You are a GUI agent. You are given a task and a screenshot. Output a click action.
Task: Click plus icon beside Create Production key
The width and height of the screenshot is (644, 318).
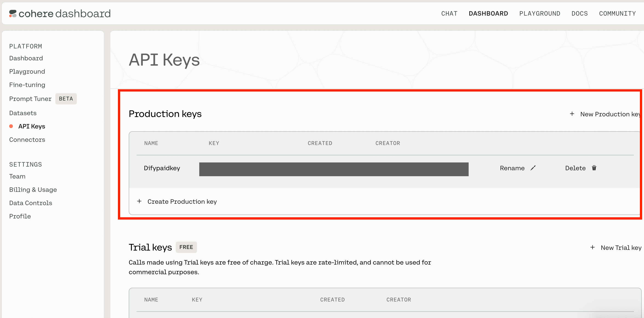pos(139,201)
